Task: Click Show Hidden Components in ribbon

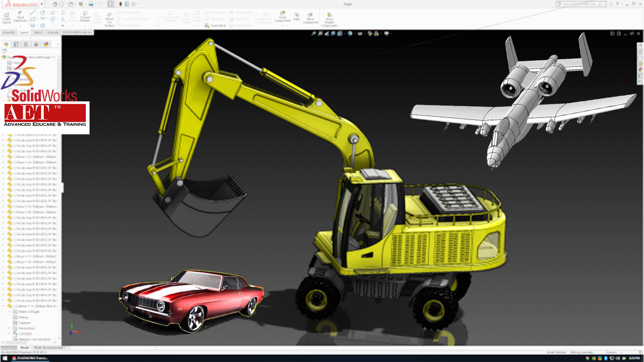Action: pos(329,19)
